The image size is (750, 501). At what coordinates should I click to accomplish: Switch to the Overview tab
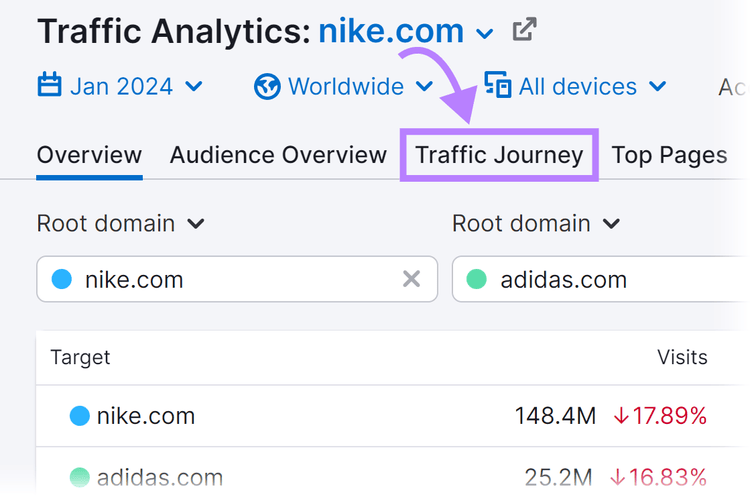point(89,155)
